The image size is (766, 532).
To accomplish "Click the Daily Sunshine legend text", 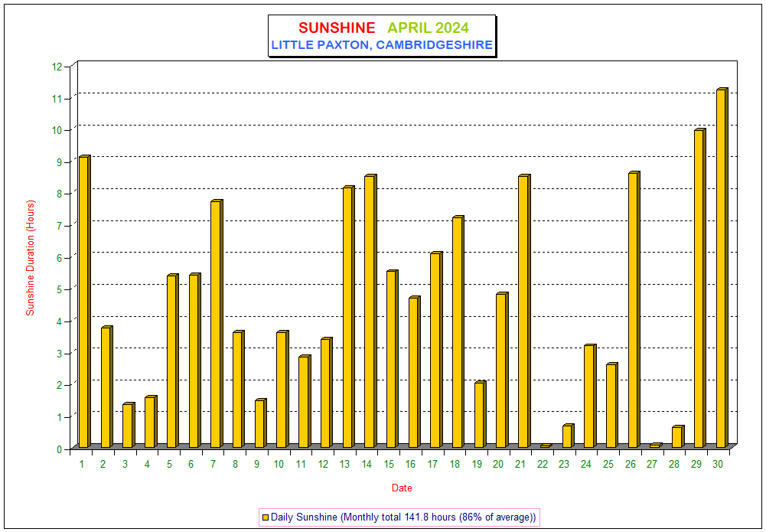I will tap(403, 517).
